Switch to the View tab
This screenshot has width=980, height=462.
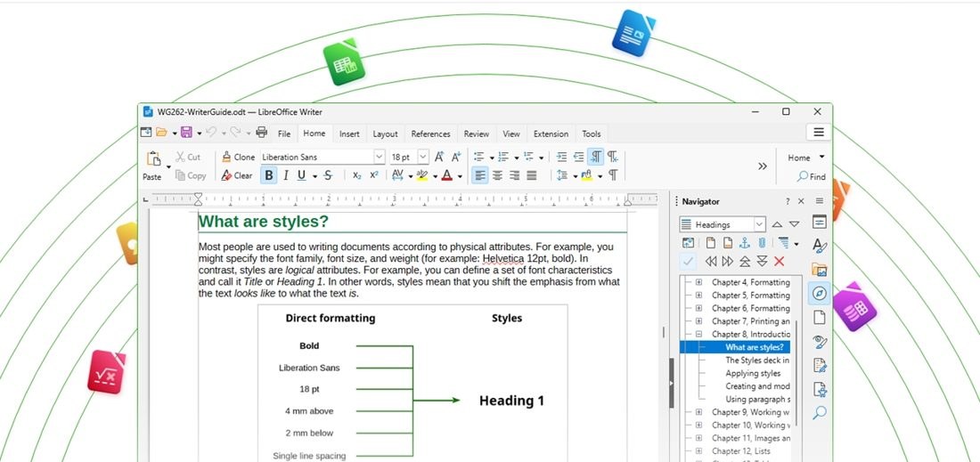pyautogui.click(x=511, y=134)
